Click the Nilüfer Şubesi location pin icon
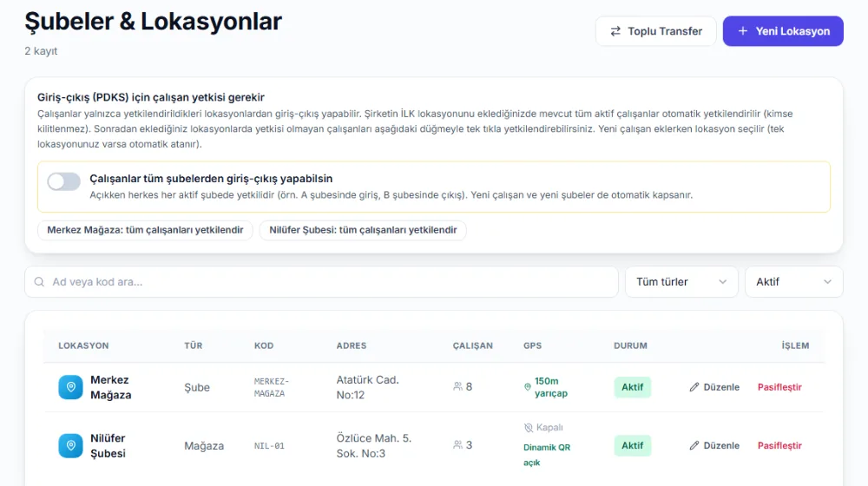This screenshot has width=868, height=486. point(71,445)
